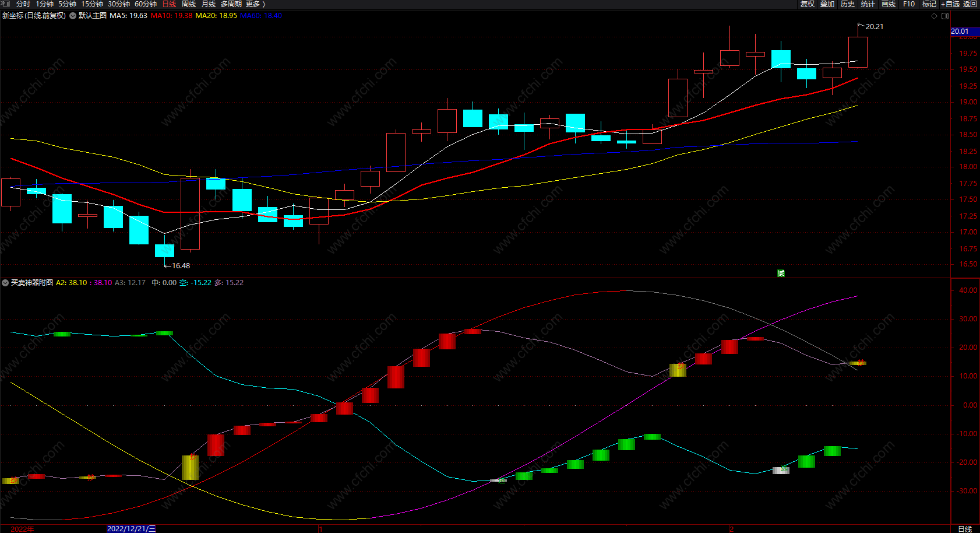This screenshot has height=533, width=980.
Task: Switch to 周线 weekly chart
Action: click(189, 4)
